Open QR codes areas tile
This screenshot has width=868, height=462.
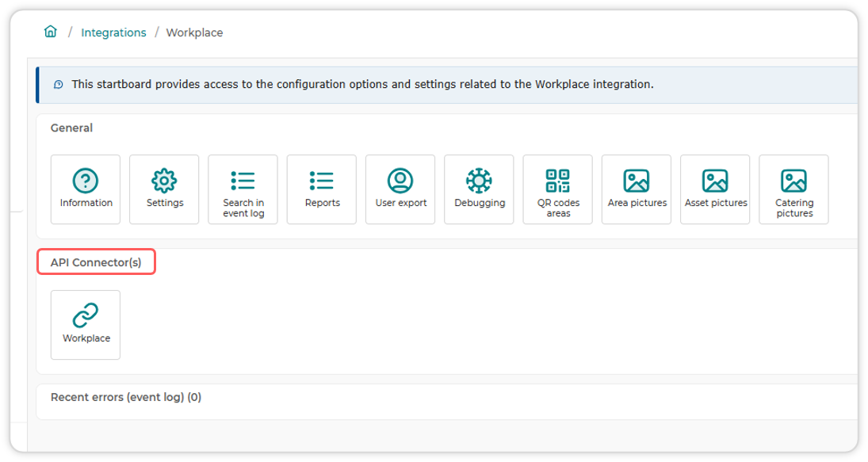coord(557,189)
